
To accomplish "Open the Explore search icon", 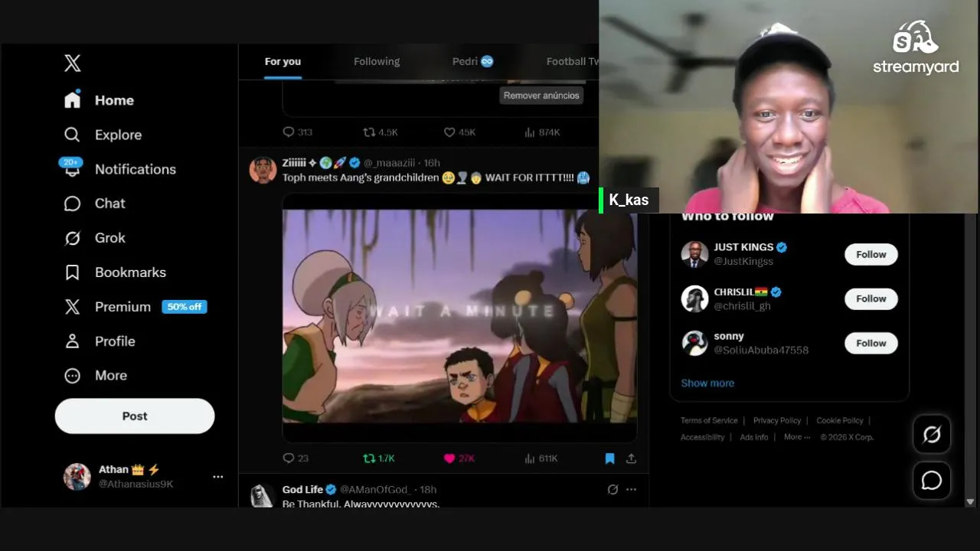I will click(72, 135).
